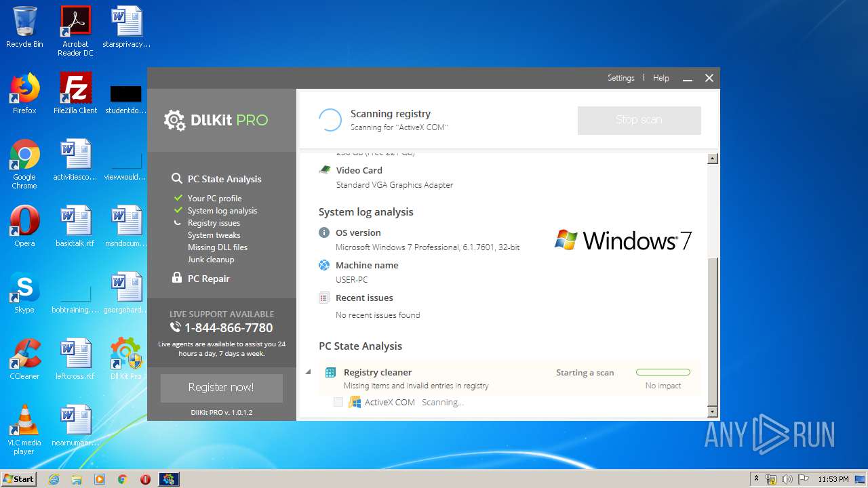868x488 pixels.
Task: Open Skype desktop shortcut
Action: (24, 293)
